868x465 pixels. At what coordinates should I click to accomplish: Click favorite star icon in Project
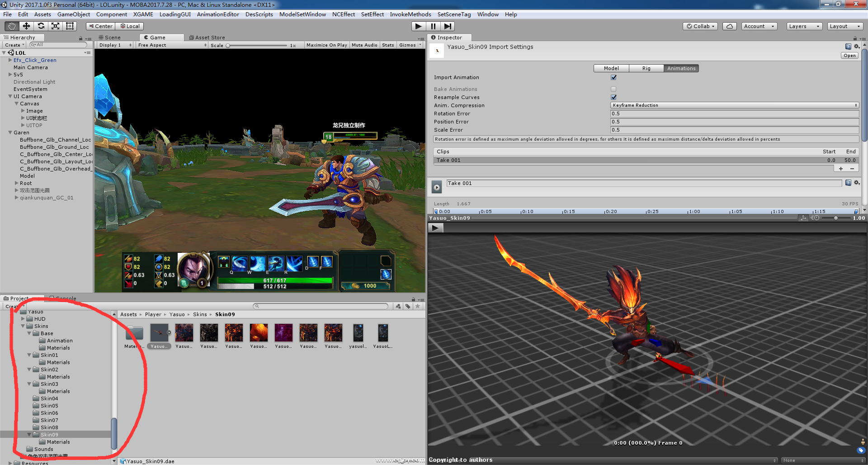[418, 306]
